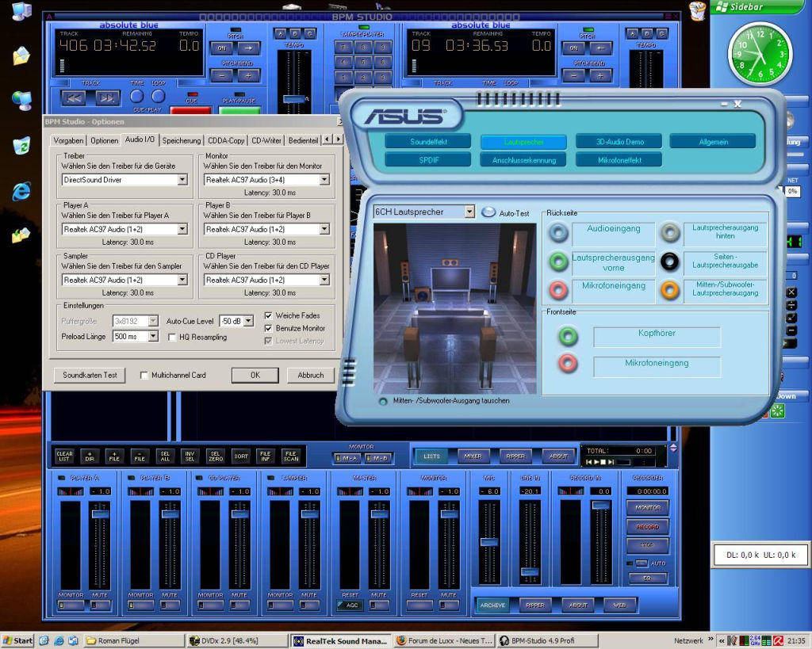Click the SORT playlist button
812x649 pixels.
[241, 456]
